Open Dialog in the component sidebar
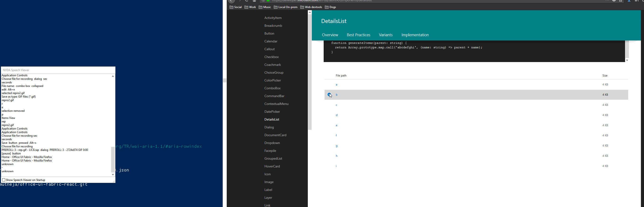644x207 pixels. 269,127
